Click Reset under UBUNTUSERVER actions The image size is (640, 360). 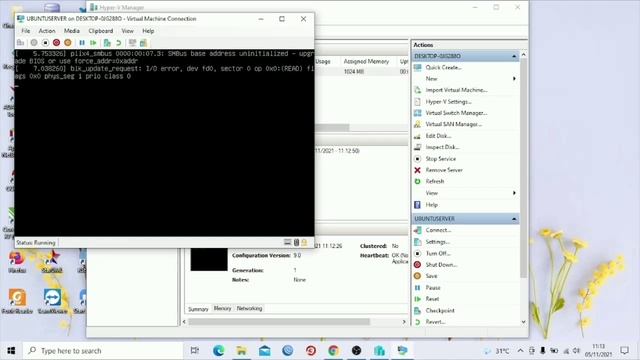pos(432,299)
